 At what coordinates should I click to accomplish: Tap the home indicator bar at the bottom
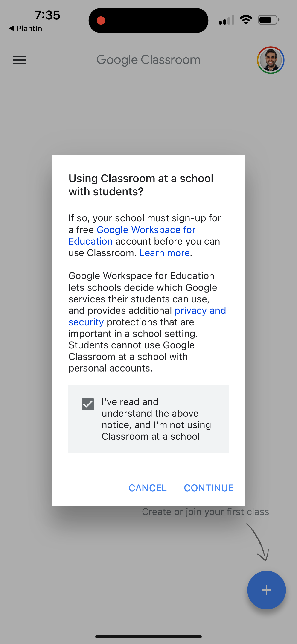(x=148, y=636)
